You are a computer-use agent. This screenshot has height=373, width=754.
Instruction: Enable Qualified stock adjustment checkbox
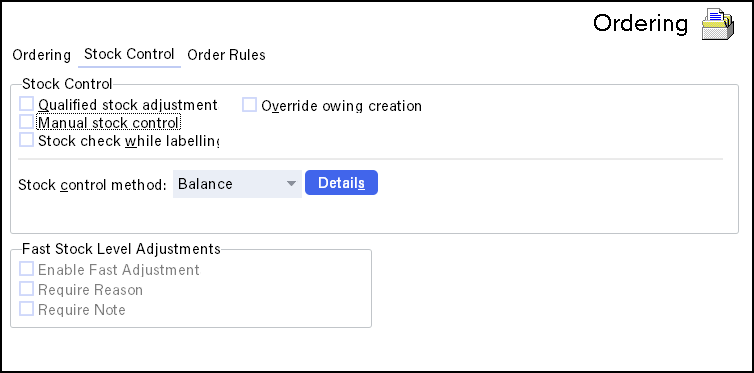tap(26, 104)
